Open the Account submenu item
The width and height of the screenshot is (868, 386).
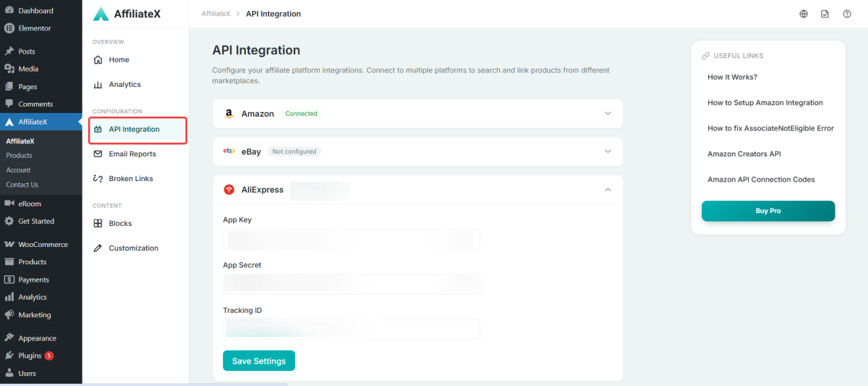pos(18,170)
